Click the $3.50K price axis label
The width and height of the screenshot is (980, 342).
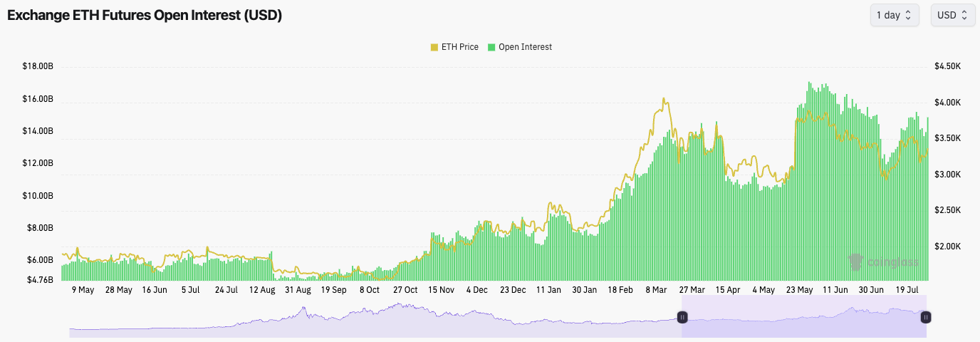948,138
